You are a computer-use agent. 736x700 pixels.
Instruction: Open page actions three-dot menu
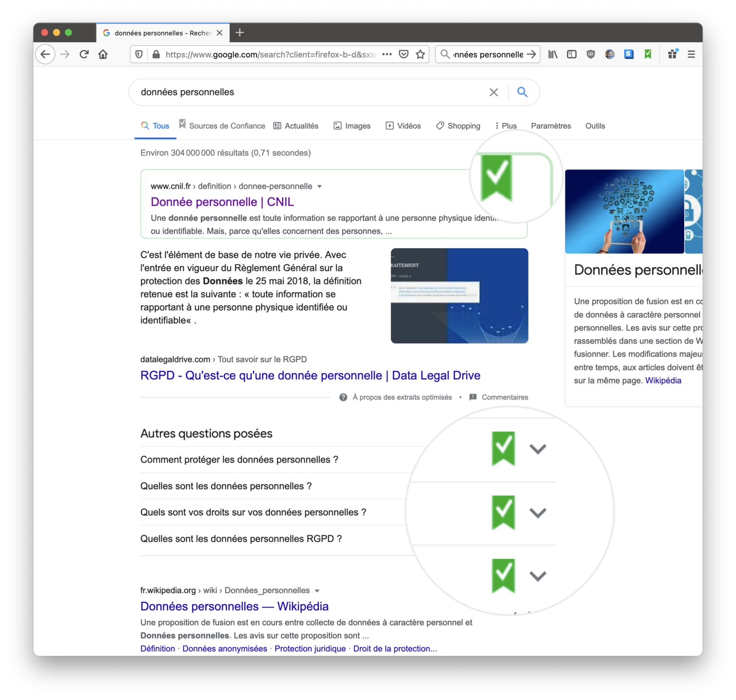pyautogui.click(x=387, y=54)
